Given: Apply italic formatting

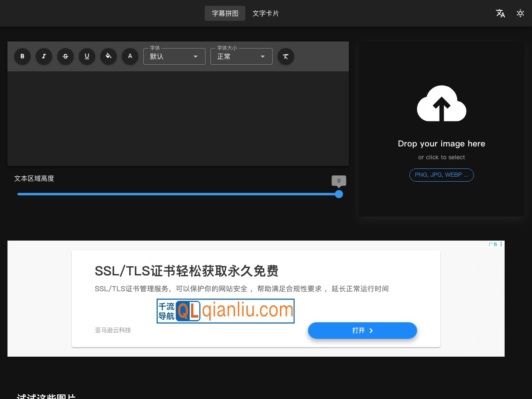Looking at the screenshot, I should click(44, 56).
